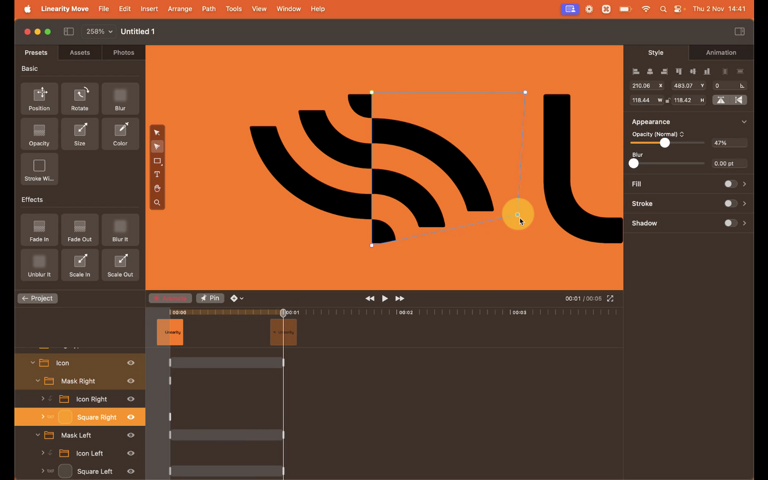768x480 pixels.
Task: Switch to the Photos tab
Action: coord(123,52)
